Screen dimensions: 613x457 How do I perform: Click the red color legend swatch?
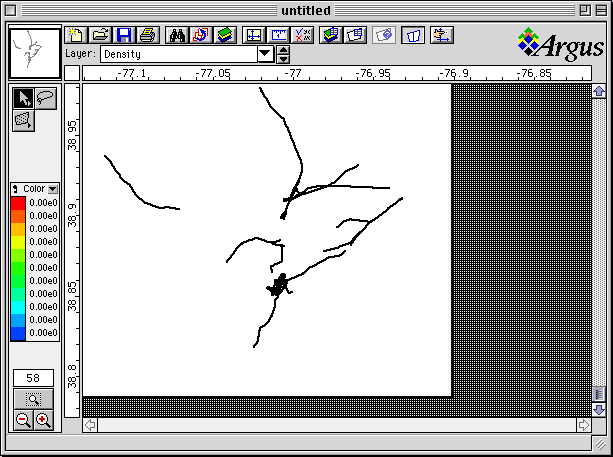click(x=18, y=203)
